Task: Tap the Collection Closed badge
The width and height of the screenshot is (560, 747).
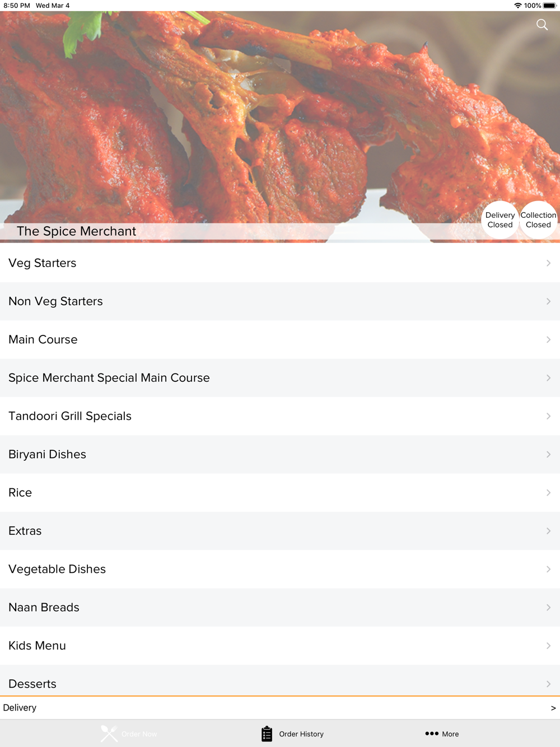Action: pyautogui.click(x=538, y=220)
